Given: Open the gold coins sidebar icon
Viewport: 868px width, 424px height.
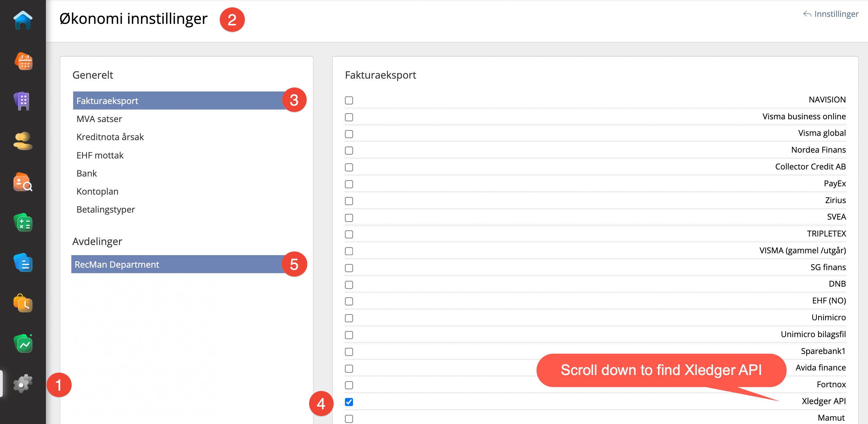Looking at the screenshot, I should (x=23, y=141).
